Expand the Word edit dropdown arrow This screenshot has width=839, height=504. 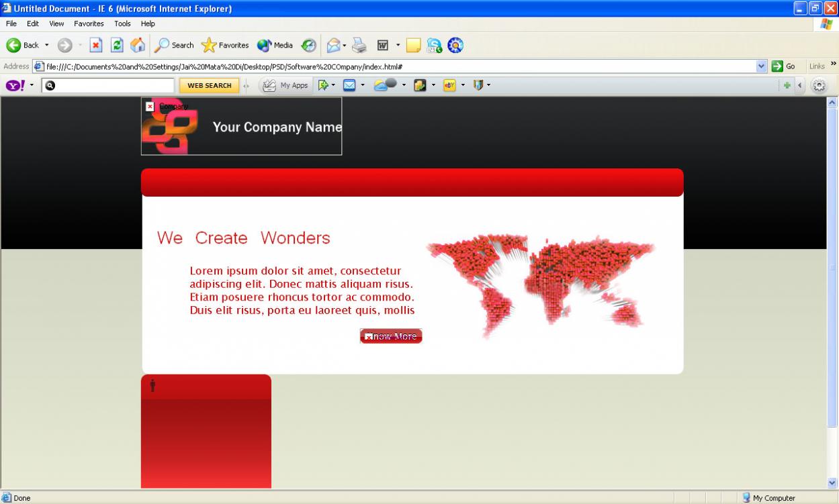coord(398,45)
